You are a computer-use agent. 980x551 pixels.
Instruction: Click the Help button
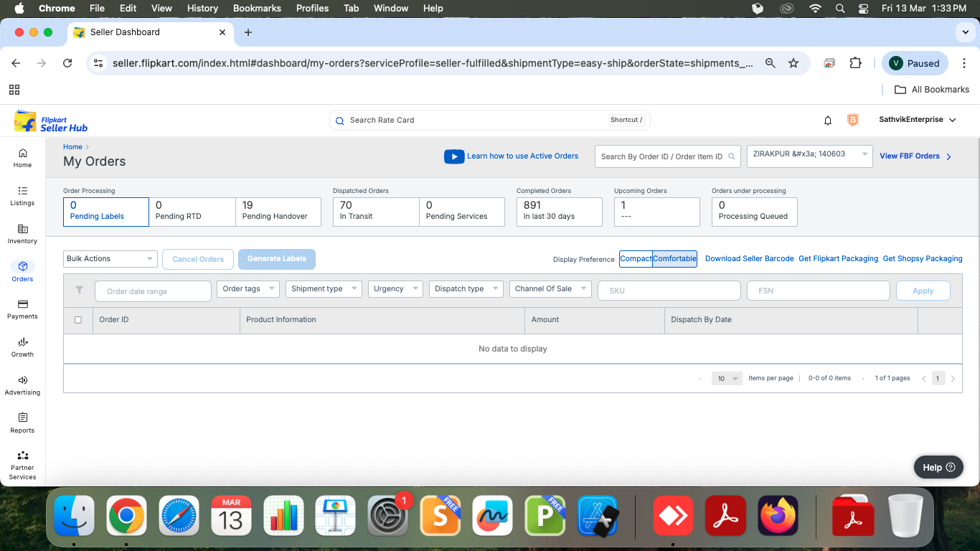(938, 467)
